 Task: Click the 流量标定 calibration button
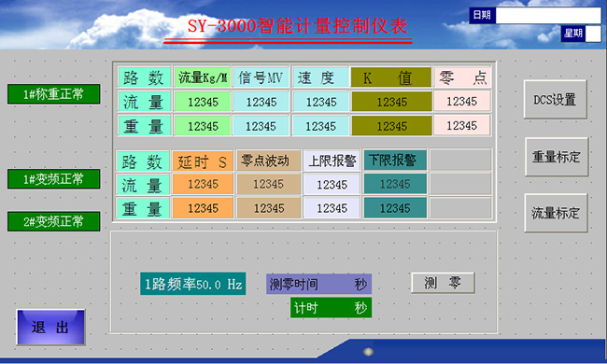pos(556,213)
